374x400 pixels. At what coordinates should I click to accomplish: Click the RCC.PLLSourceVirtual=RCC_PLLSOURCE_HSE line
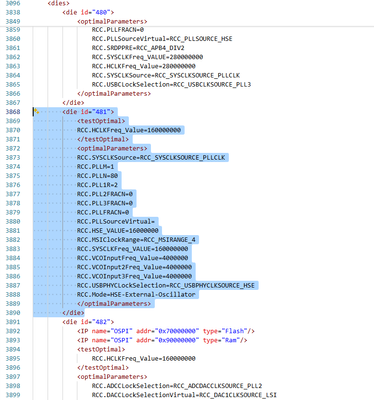tap(162, 39)
